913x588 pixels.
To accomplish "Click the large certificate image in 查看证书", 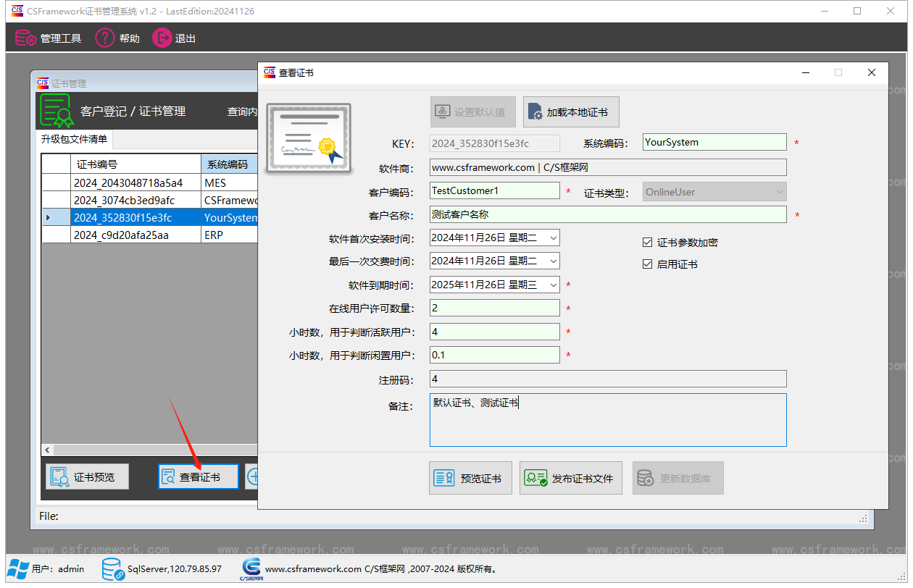I will point(309,138).
